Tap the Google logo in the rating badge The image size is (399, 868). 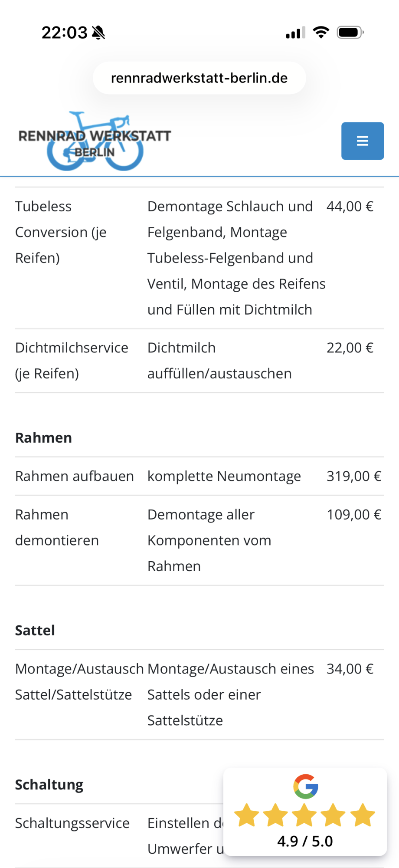(306, 786)
